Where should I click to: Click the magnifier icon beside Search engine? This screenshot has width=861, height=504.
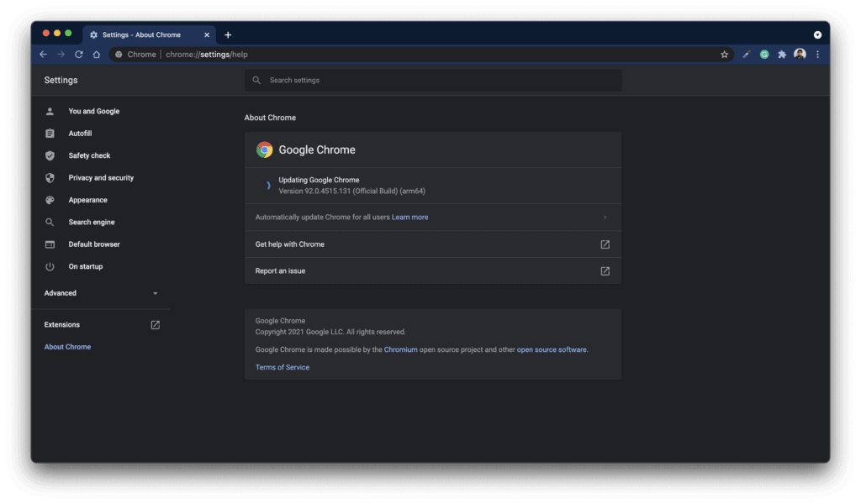[x=50, y=222]
